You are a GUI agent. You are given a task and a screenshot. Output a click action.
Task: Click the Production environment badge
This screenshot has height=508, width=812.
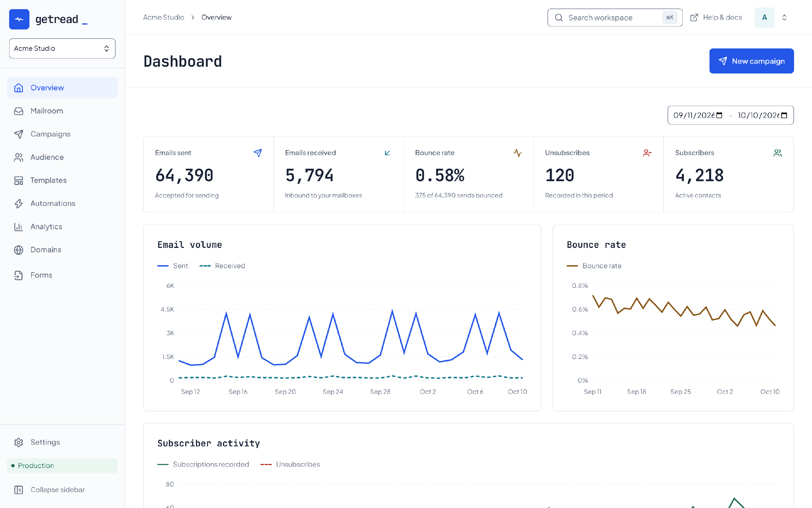[62, 466]
